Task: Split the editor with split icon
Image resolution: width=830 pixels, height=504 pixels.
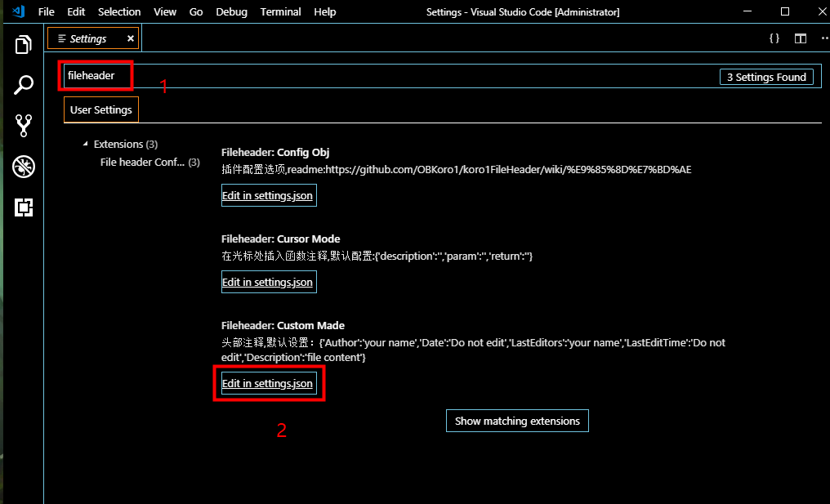Action: click(801, 38)
